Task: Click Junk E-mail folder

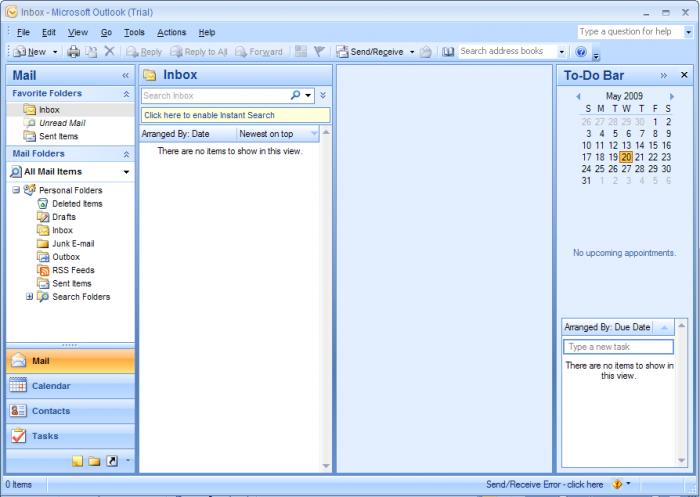Action: point(75,243)
